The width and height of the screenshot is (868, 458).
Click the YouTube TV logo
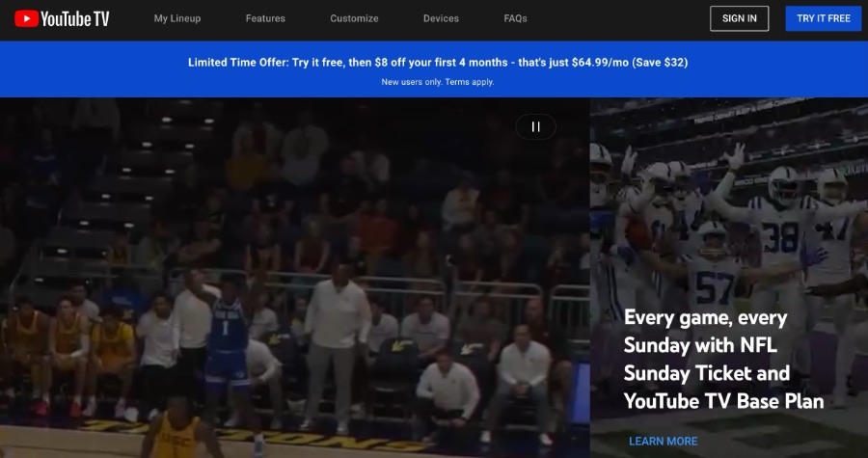point(62,19)
